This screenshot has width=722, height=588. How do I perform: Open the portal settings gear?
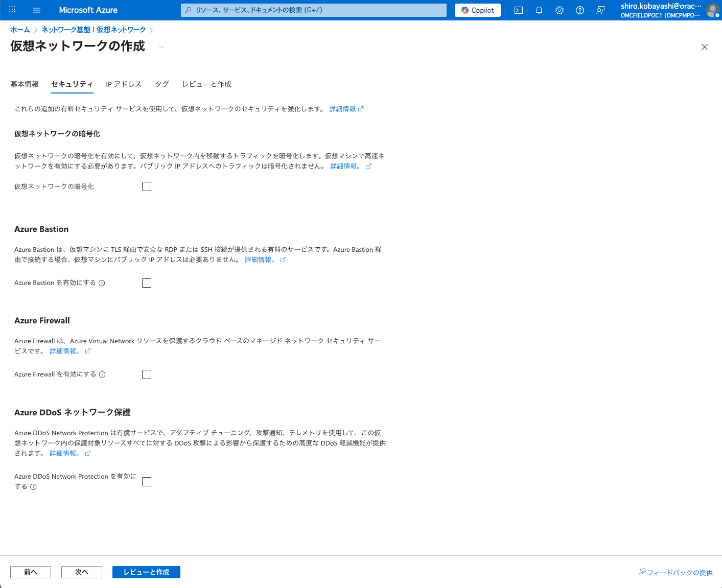[x=559, y=10]
